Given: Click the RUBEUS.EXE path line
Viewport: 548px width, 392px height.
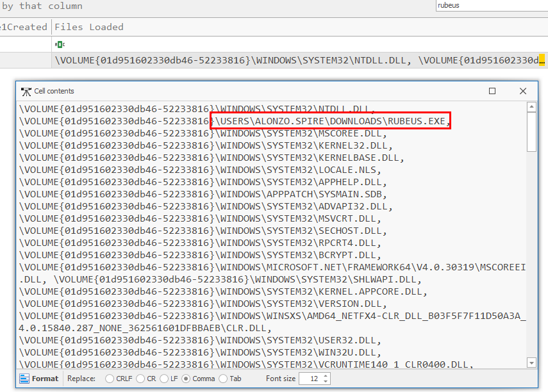Looking at the screenshot, I should pyautogui.click(x=235, y=121).
